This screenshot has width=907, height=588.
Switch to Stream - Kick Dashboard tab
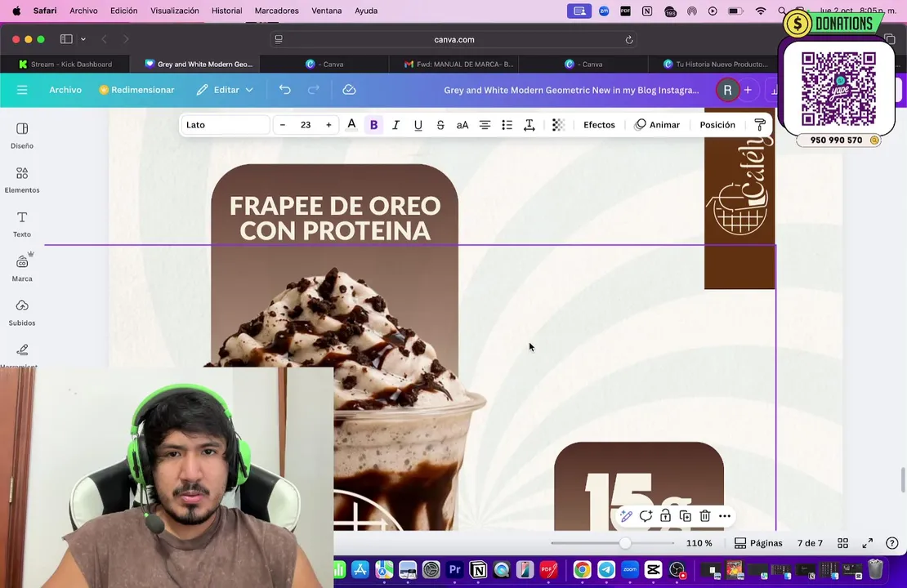65,65
